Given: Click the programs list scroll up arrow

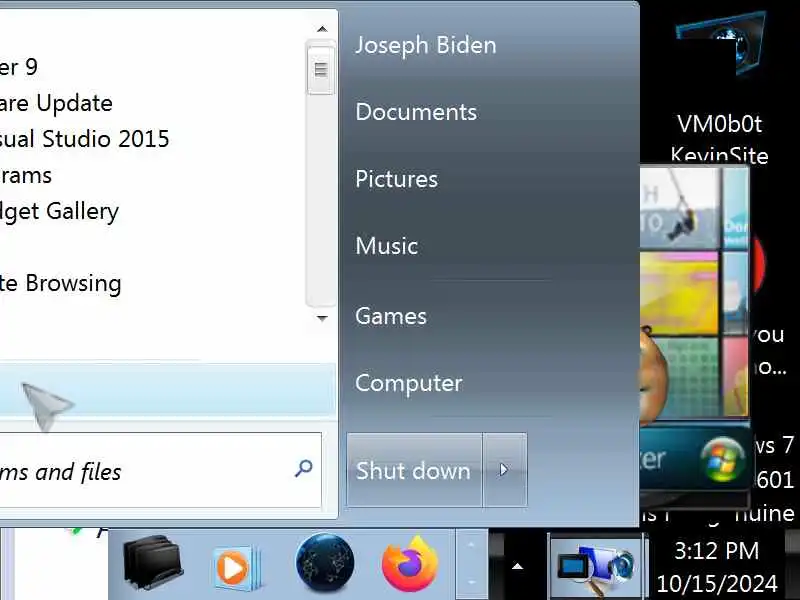Looking at the screenshot, I should pos(322,29).
